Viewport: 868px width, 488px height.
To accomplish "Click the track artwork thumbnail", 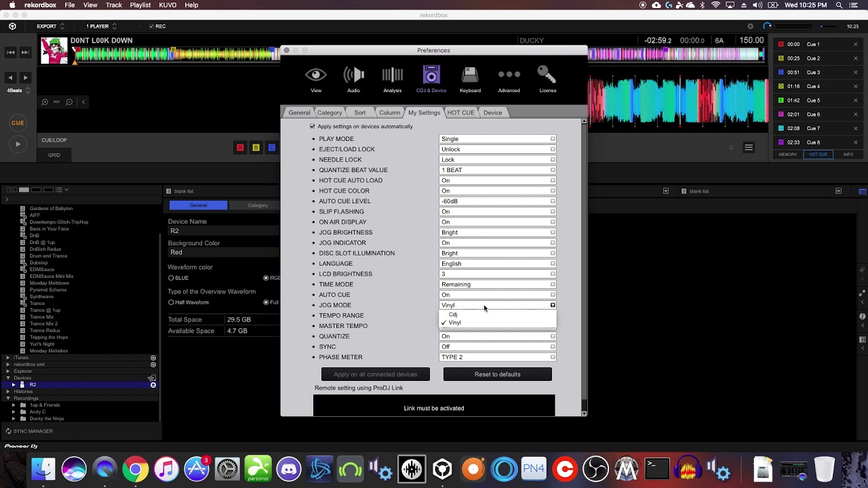I will (54, 50).
